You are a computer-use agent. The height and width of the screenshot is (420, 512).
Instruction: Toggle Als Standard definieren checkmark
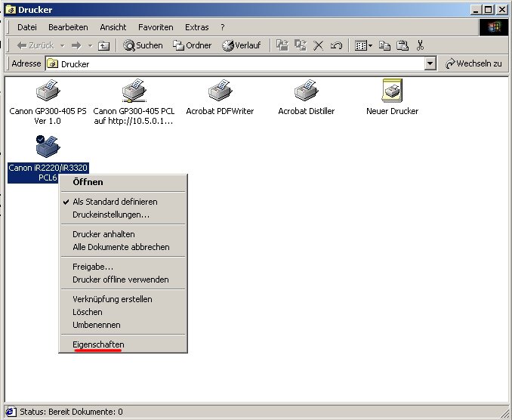(x=115, y=202)
